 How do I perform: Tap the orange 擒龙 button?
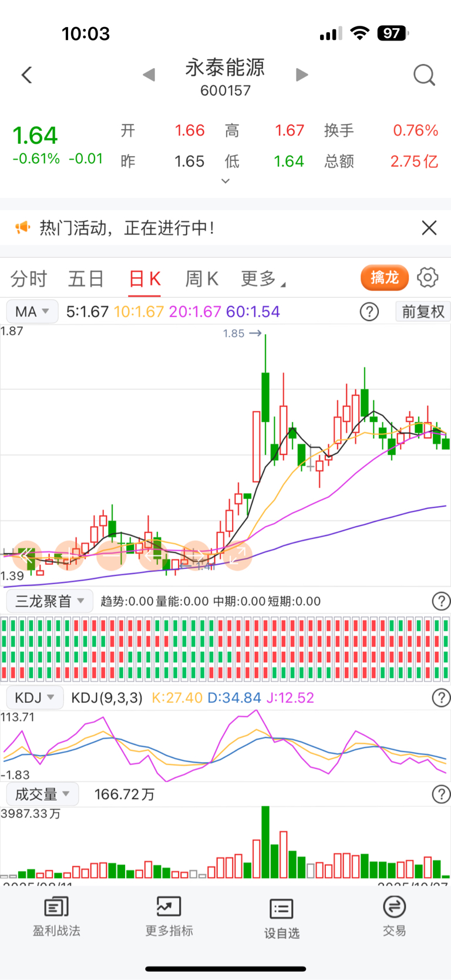385,277
